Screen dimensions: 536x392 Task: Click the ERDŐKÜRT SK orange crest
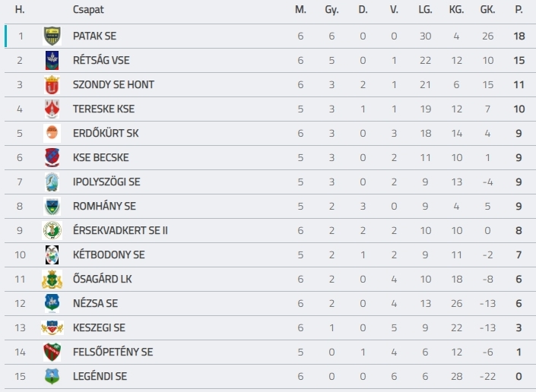(52, 133)
